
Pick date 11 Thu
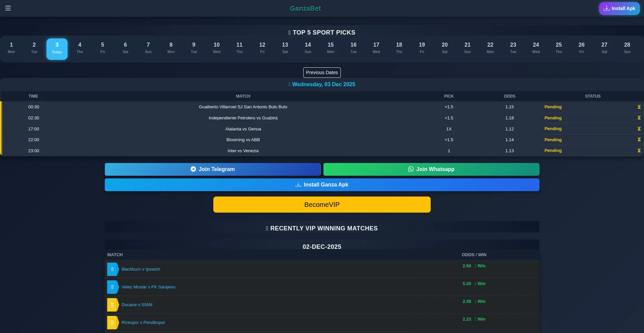[239, 48]
